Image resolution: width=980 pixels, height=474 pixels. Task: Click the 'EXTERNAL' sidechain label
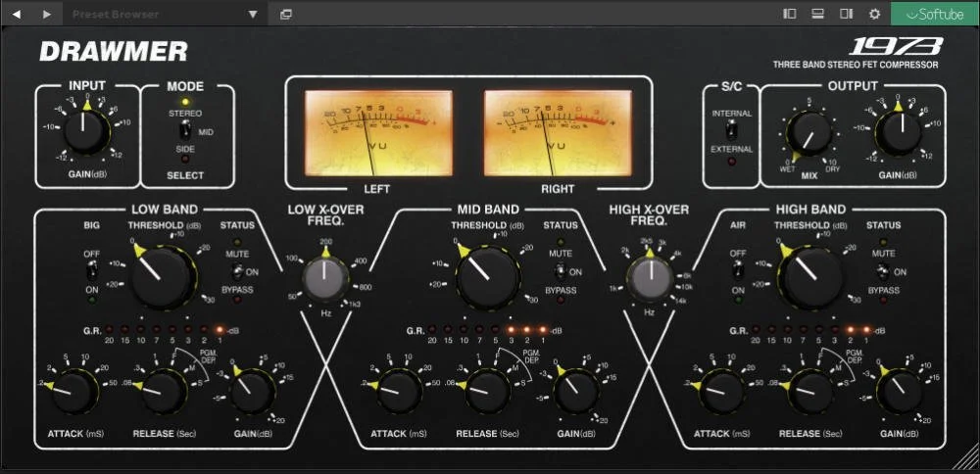click(731, 150)
